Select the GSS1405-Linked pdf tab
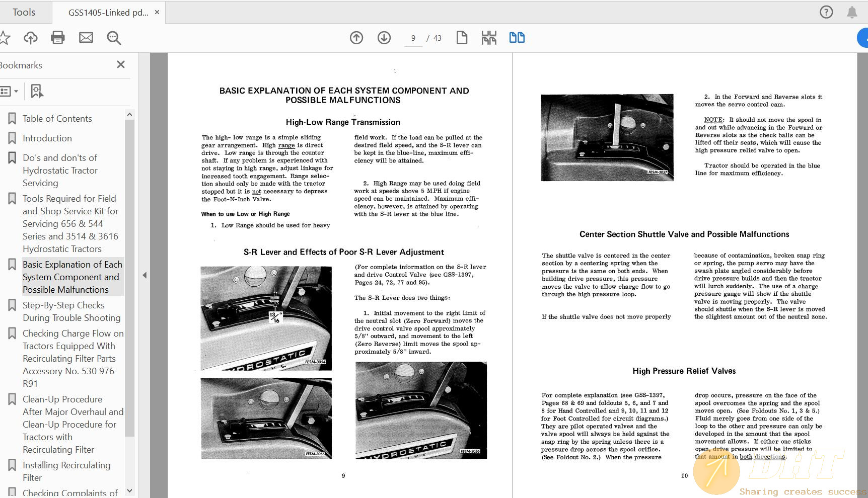The image size is (868, 498). pos(106,12)
